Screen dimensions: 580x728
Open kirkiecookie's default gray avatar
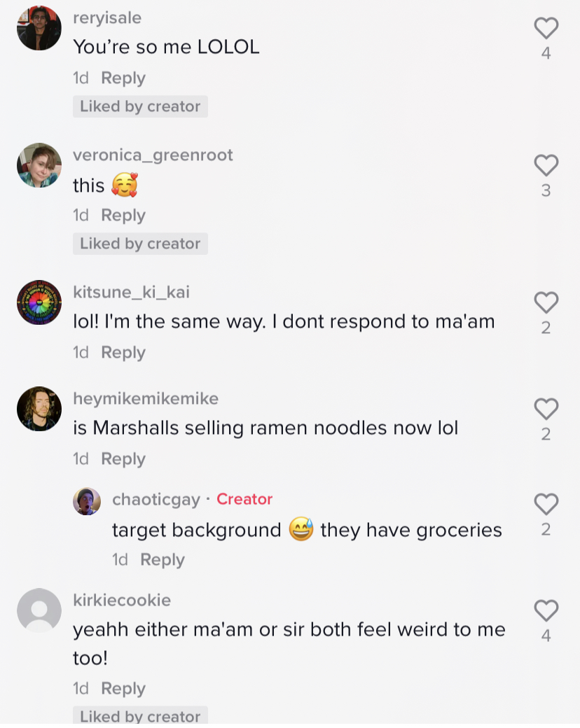tap(39, 610)
